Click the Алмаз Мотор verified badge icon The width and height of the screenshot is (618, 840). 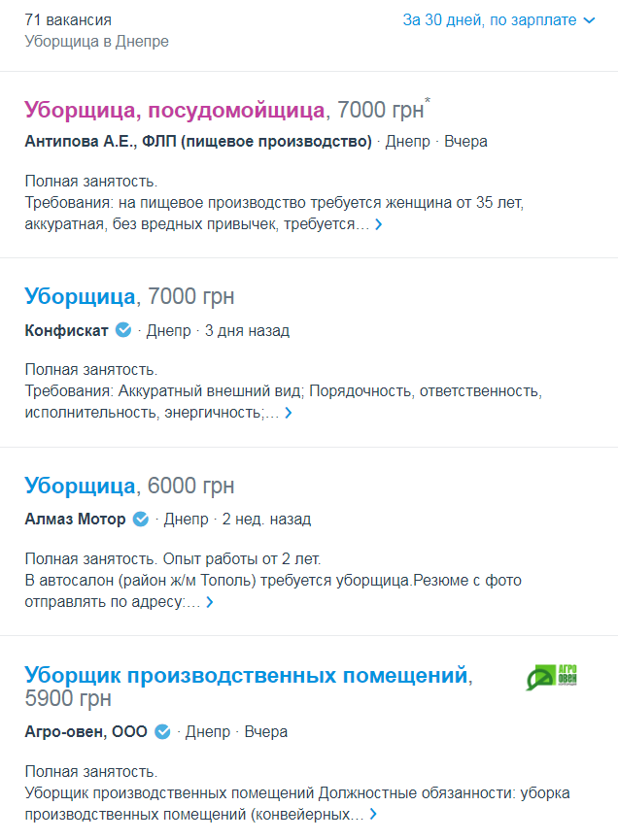click(x=140, y=519)
